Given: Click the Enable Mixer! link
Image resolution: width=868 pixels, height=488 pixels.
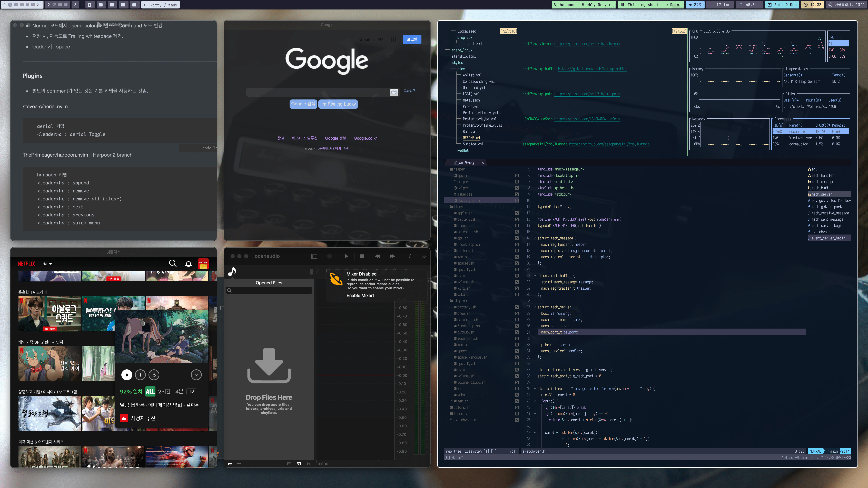Looking at the screenshot, I should (x=360, y=295).
